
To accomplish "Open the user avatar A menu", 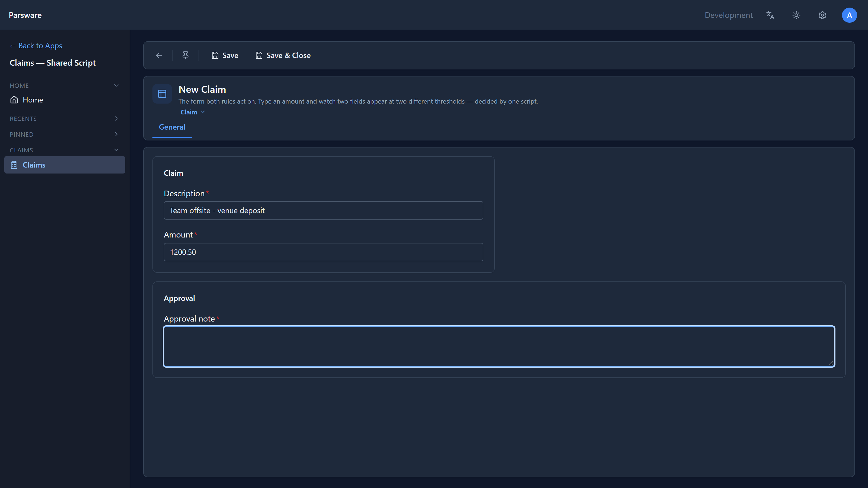I will (x=849, y=15).
